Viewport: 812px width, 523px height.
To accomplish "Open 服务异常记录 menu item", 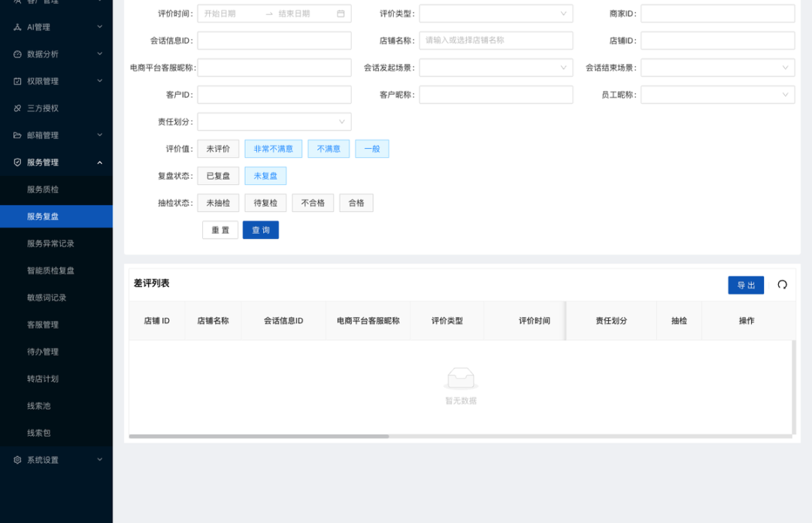I will (x=56, y=243).
